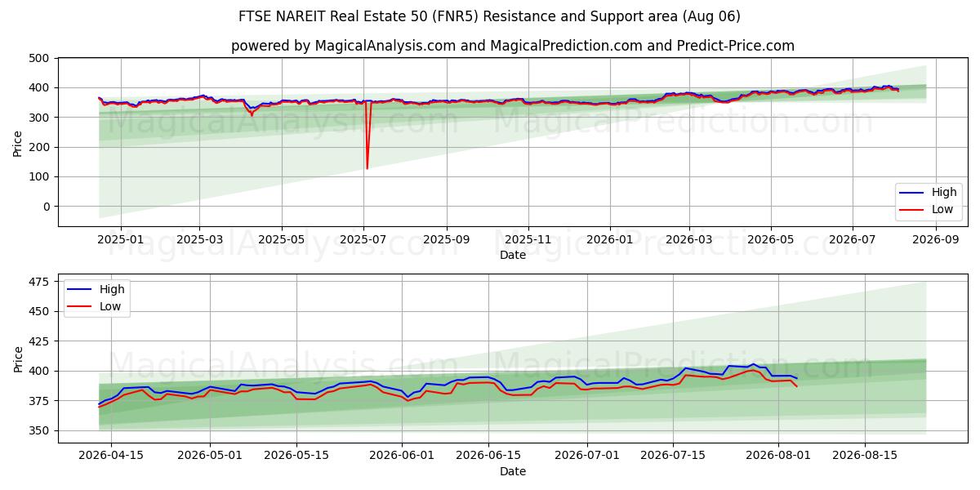Click the Price axis label of the top chart
The height and width of the screenshot is (490, 980).
click(18, 142)
